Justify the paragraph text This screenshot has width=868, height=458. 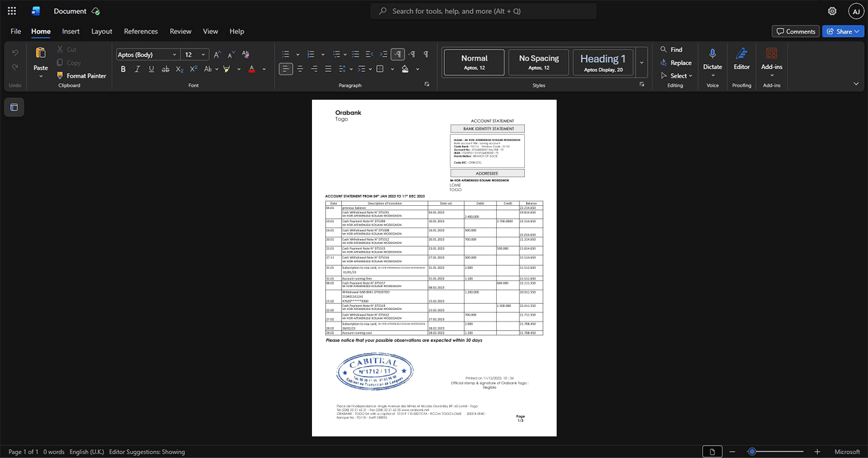coord(328,69)
